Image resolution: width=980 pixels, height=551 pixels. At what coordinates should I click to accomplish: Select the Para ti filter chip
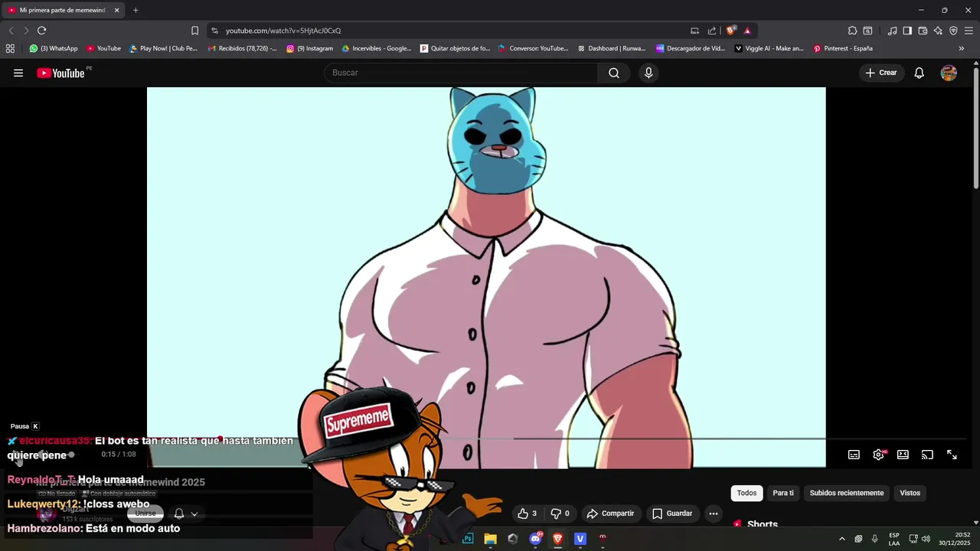coord(783,493)
